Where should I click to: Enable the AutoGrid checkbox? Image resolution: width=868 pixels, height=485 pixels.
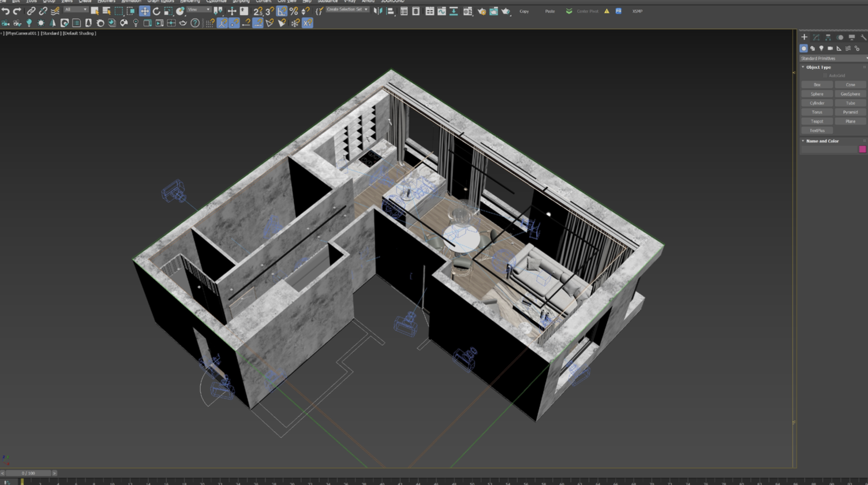click(x=825, y=76)
